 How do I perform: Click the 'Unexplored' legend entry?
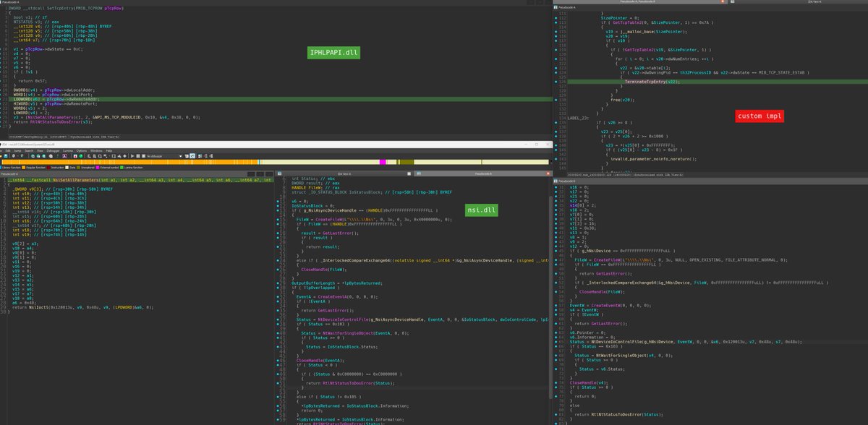coord(86,167)
